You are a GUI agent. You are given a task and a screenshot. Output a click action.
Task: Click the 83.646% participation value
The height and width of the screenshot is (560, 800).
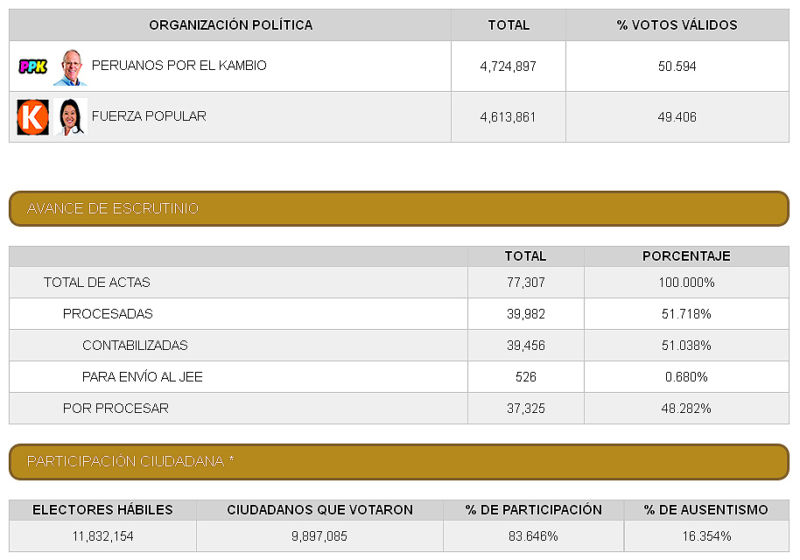[x=533, y=537]
